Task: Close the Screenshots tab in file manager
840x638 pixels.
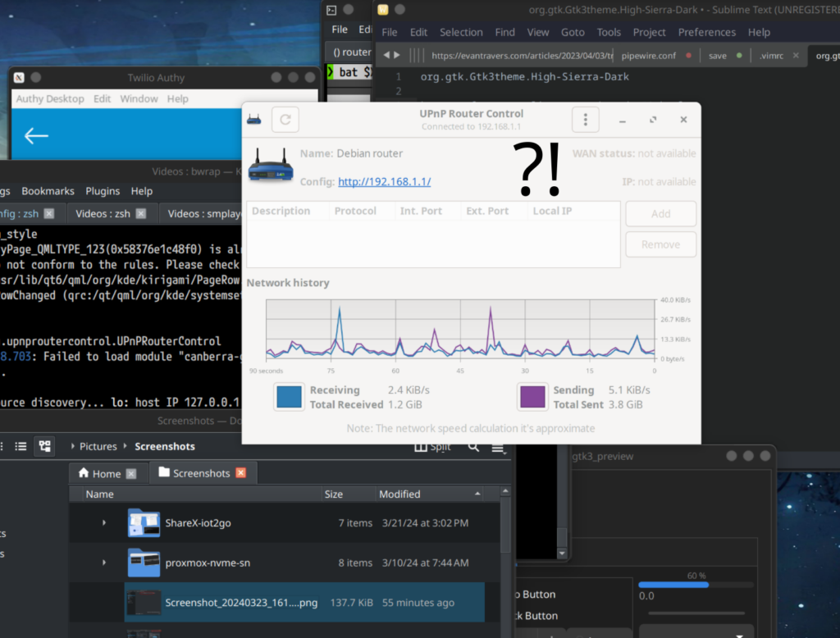Action: coord(240,473)
